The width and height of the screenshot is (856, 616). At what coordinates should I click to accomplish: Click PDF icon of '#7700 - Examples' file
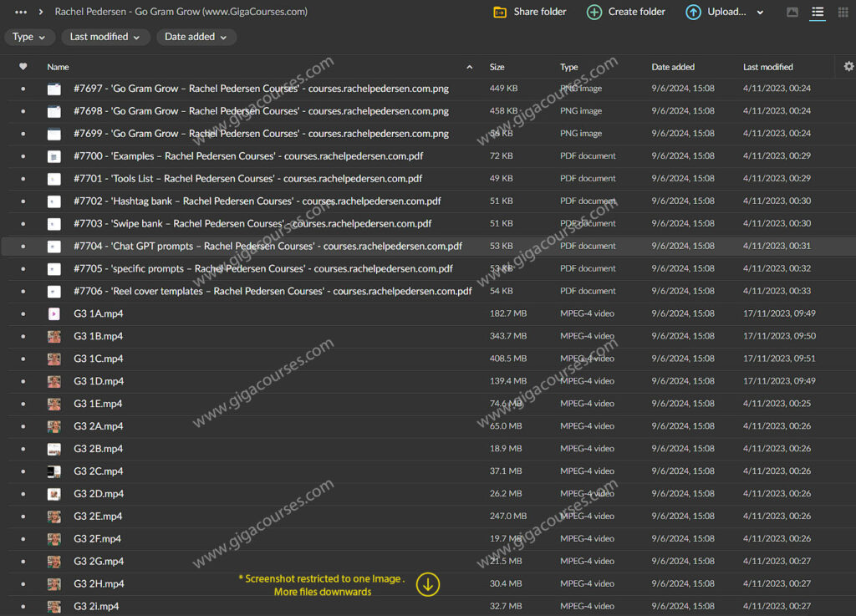(53, 156)
